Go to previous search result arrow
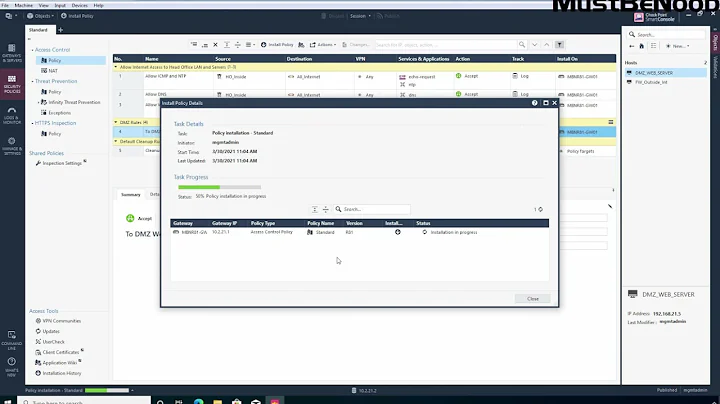Image resolution: width=720 pixels, height=404 pixels. coord(546,45)
